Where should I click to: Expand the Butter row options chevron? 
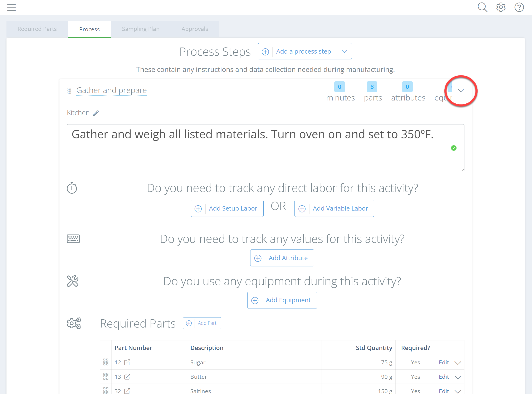[x=458, y=377]
